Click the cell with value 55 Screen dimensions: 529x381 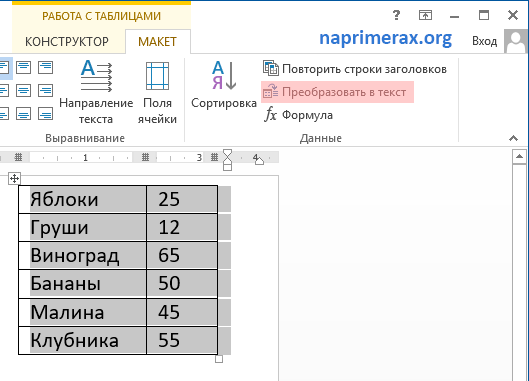pos(182,340)
